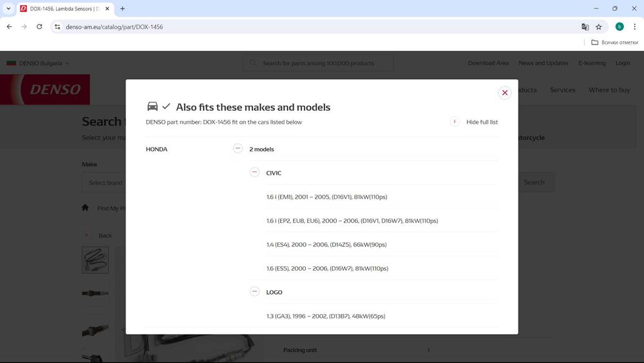Select Civic 1.6 (ES5) 81kW entry
This screenshot has height=363, width=644.
[327, 268]
